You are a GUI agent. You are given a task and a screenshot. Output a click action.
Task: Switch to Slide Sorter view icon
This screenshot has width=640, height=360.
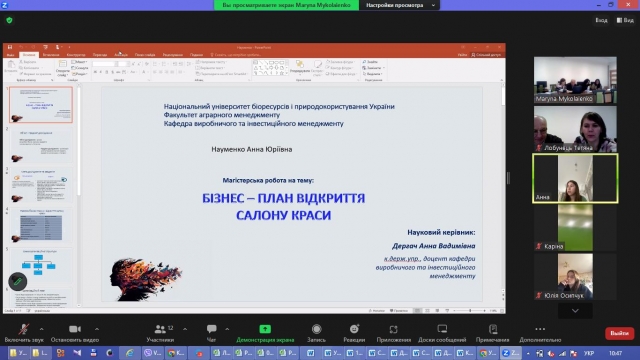point(427,311)
